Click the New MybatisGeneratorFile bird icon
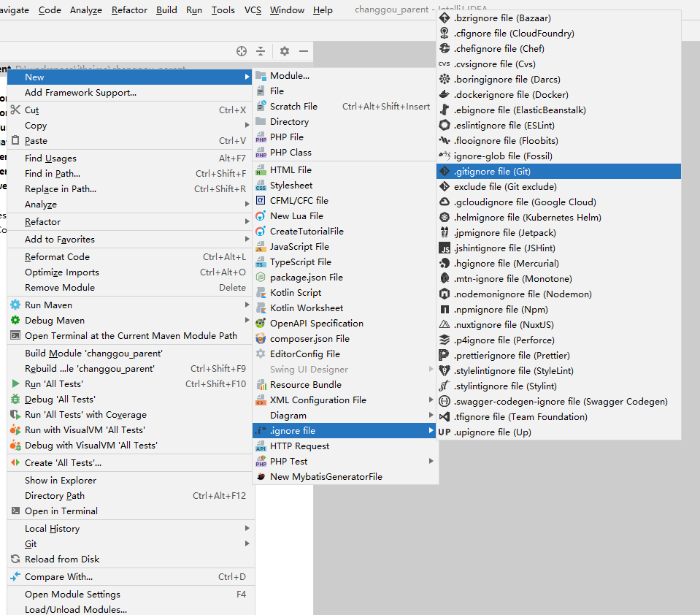 coord(261,476)
